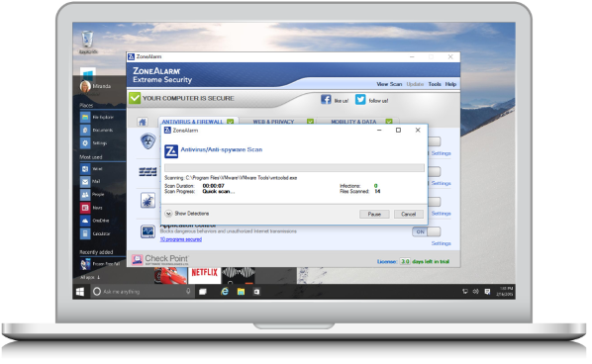Click the Recycle Bin desktop icon
Viewport: 592px width, 364px height.
point(87,40)
